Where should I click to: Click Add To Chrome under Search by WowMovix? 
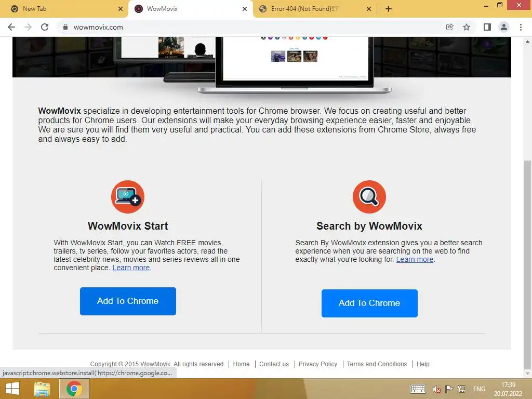pyautogui.click(x=369, y=303)
